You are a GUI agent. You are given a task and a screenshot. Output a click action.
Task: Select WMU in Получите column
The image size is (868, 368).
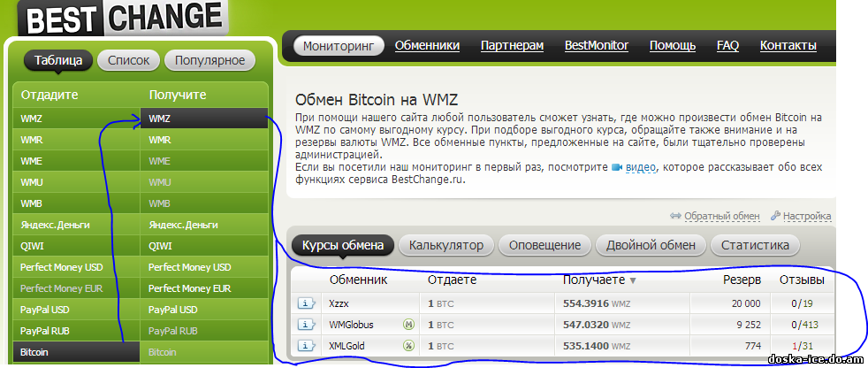tap(204, 182)
